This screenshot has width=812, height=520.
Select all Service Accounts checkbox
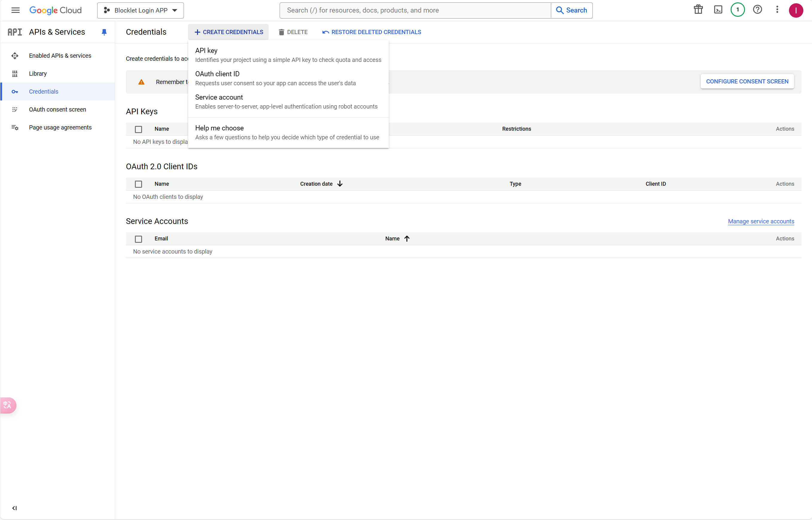coord(138,239)
